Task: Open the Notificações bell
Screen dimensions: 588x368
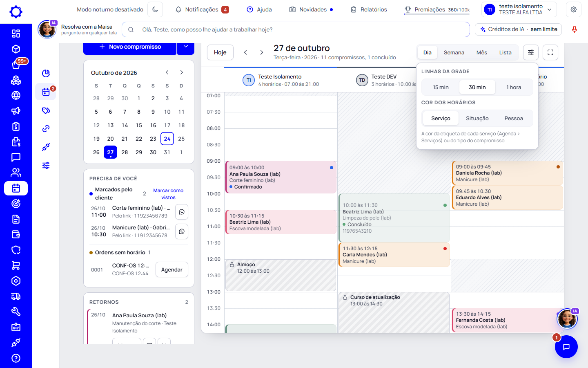Action: (x=202, y=9)
